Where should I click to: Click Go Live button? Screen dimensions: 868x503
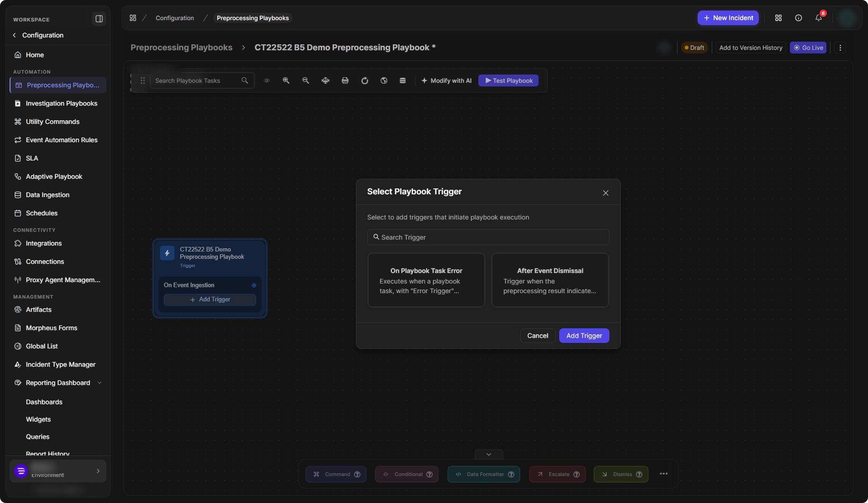coord(808,48)
